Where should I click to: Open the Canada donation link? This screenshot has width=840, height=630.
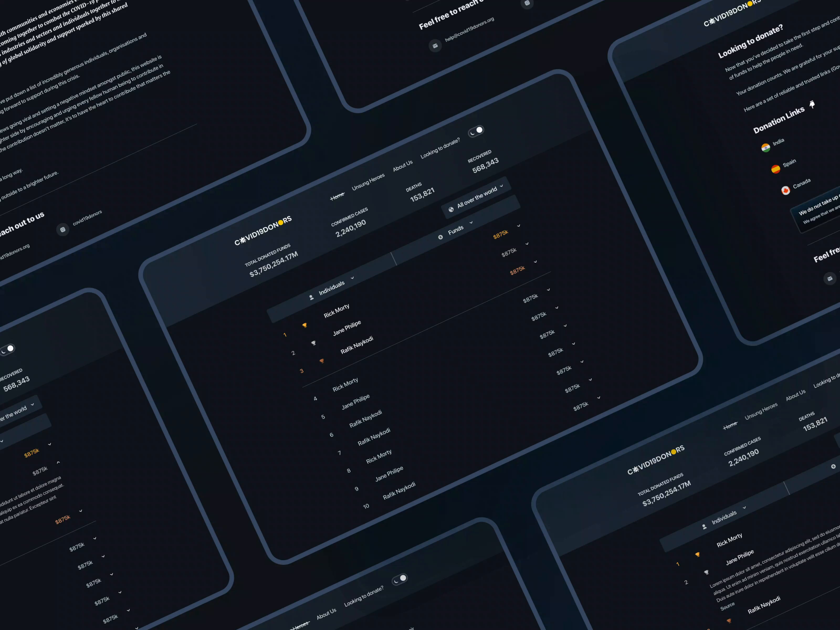(x=802, y=183)
